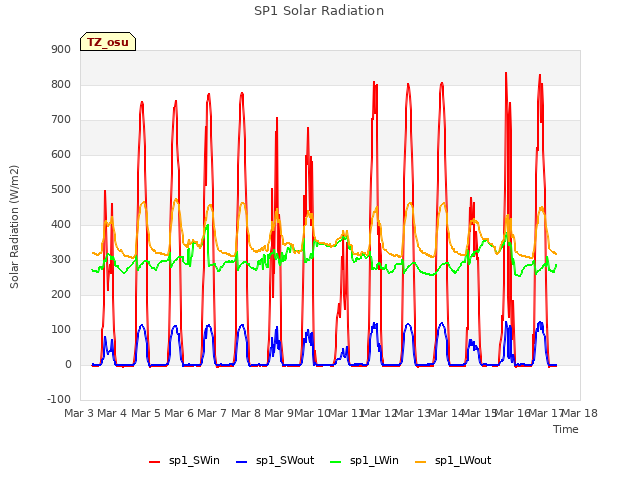Image resolution: width=640 pixels, height=480 pixels.
Task: Click the 800 y-axis tick label
Action: coord(61,85)
